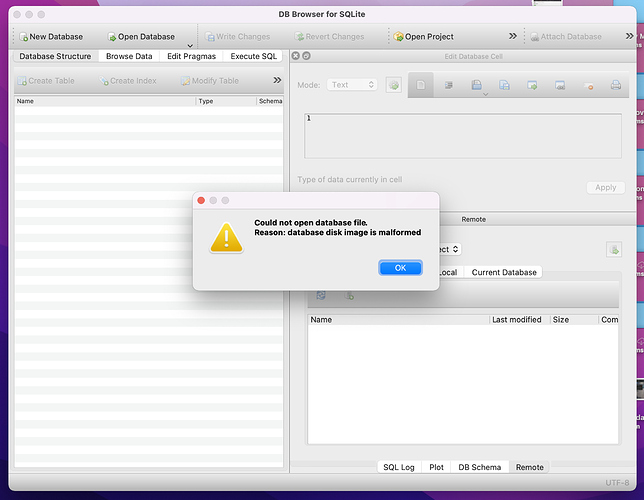
Task: Open the small arrow under the cell editor toolbar icon
Action: pos(485,94)
